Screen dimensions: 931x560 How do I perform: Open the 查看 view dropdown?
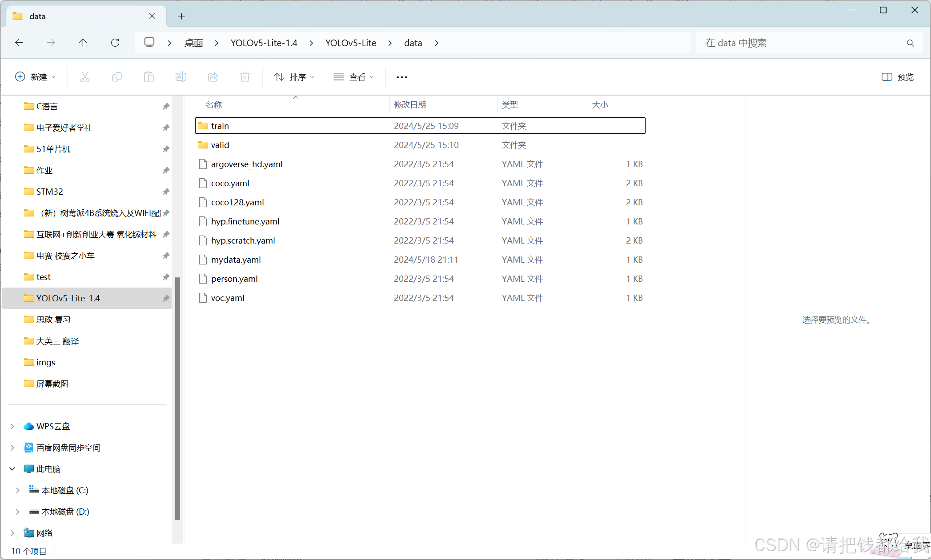[x=354, y=77]
